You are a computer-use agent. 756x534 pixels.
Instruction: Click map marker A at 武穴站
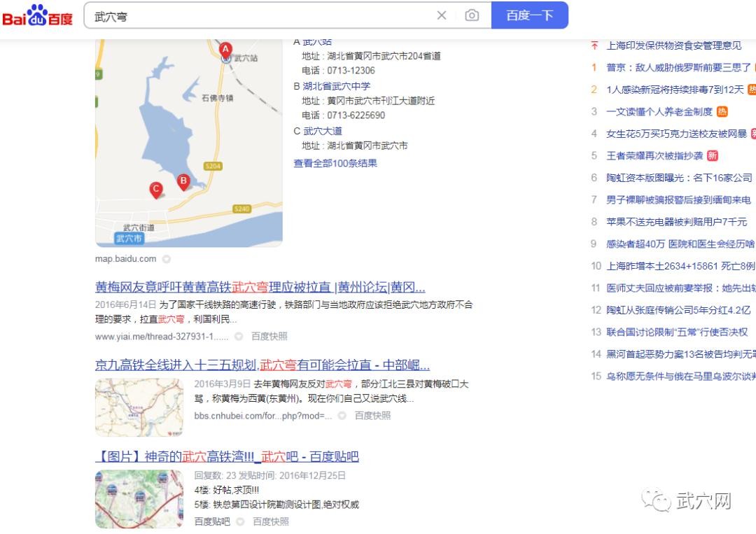coord(225,50)
